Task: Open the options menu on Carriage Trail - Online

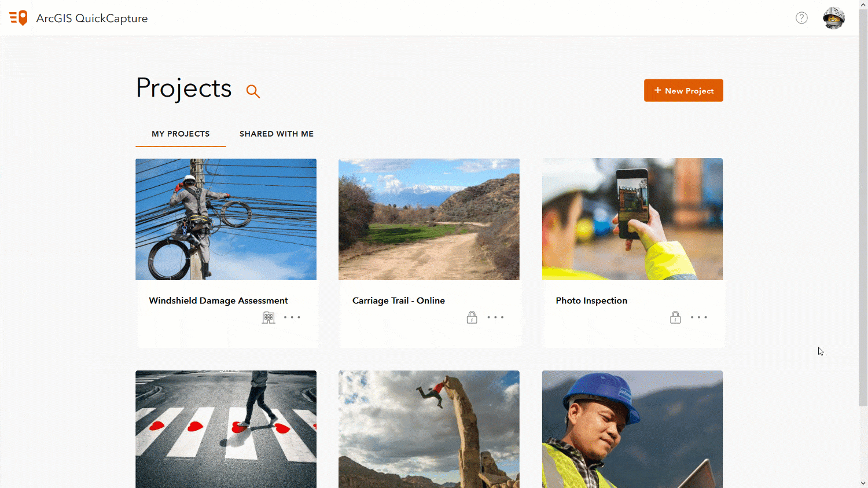Action: [496, 317]
